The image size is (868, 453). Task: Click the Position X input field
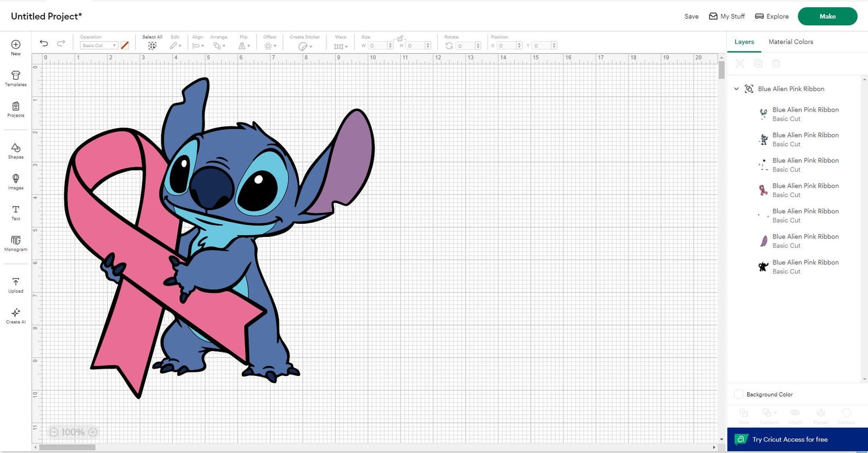pos(511,46)
